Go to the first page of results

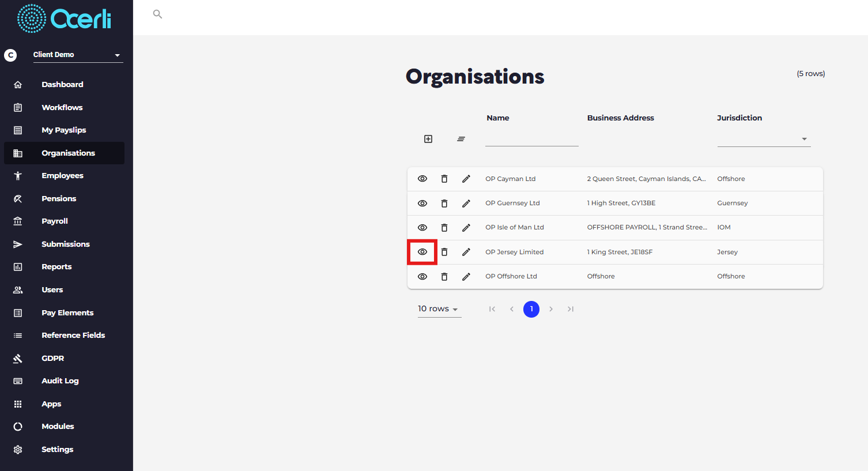click(x=492, y=309)
